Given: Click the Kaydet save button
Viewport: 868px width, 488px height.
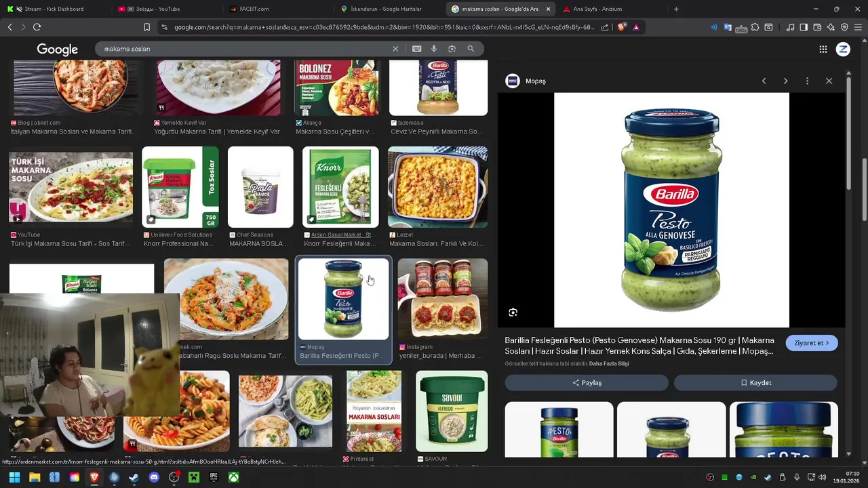Looking at the screenshot, I should pyautogui.click(x=755, y=382).
